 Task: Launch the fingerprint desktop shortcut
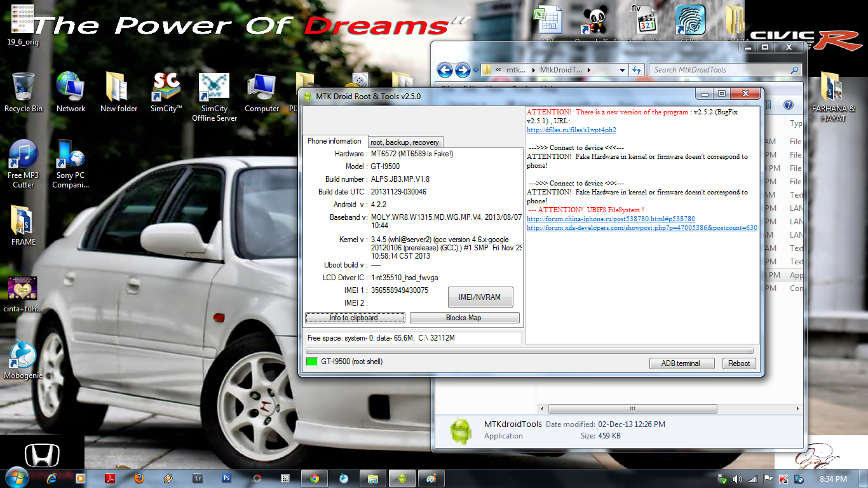(690, 20)
